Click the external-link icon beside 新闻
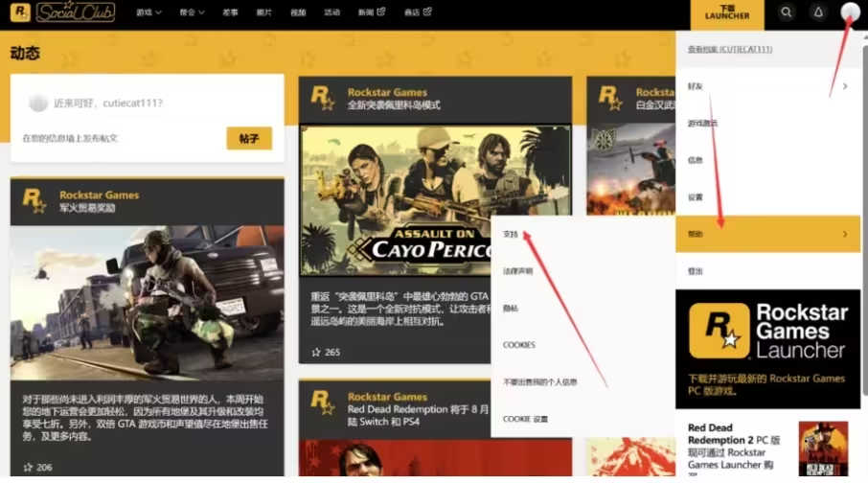The height and width of the screenshot is (483, 868). coord(381,11)
